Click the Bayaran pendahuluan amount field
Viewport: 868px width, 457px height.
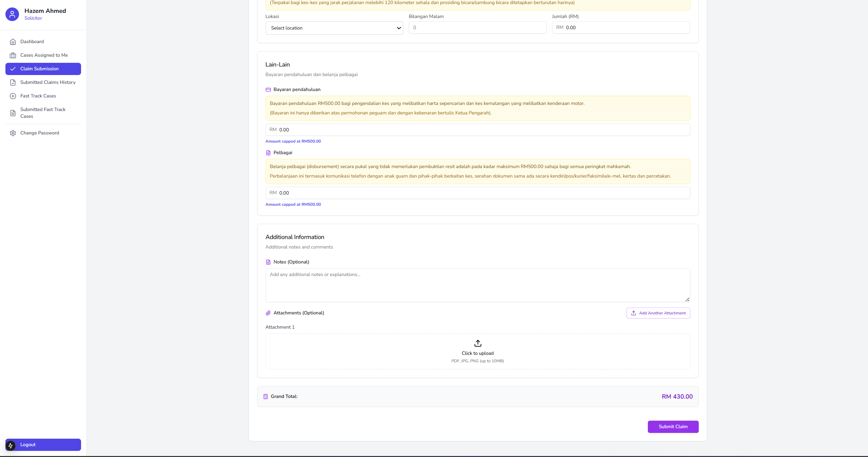tap(477, 130)
